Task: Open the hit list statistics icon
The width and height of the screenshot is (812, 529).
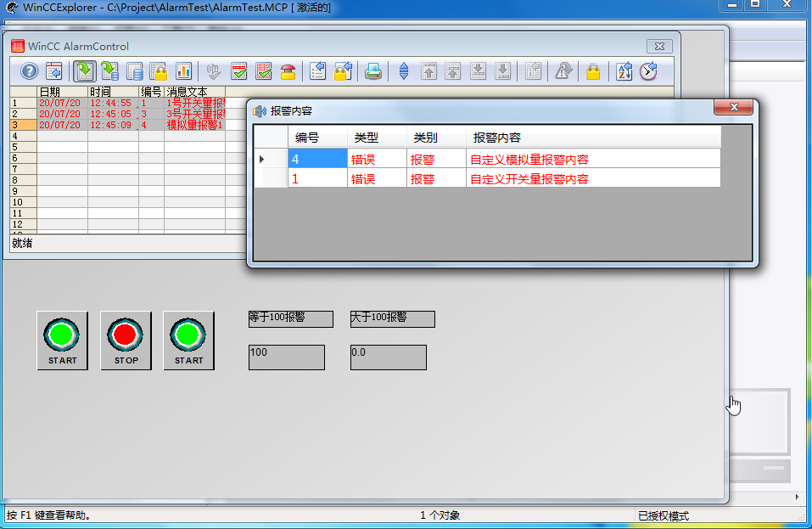Action: (184, 71)
